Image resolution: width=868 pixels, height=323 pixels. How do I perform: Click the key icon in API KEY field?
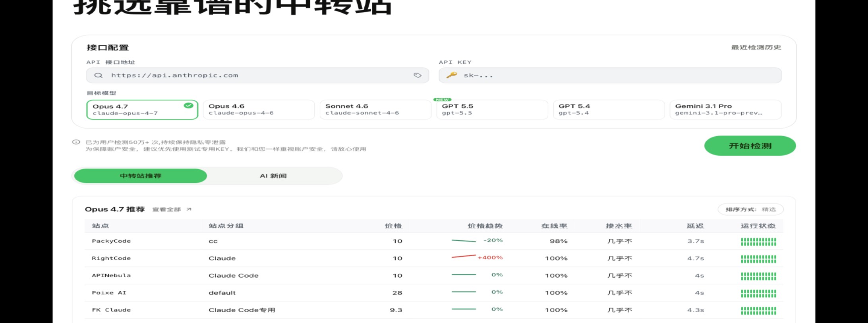451,75
